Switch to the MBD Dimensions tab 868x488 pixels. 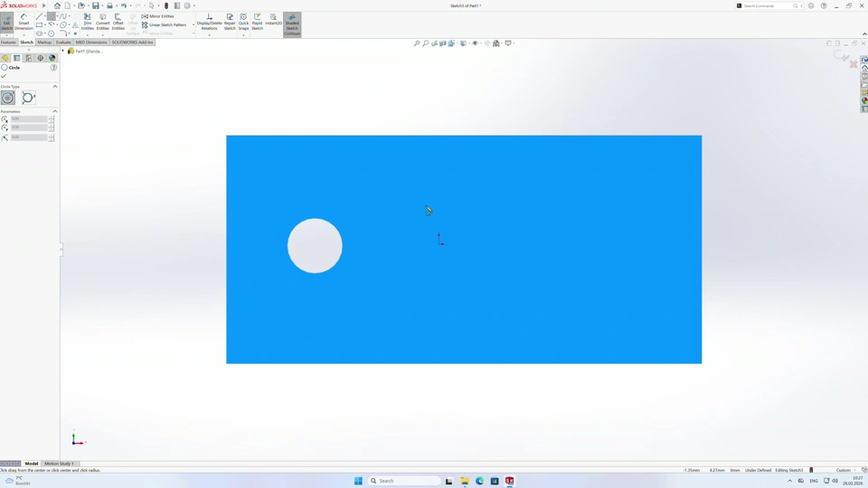pyautogui.click(x=91, y=42)
